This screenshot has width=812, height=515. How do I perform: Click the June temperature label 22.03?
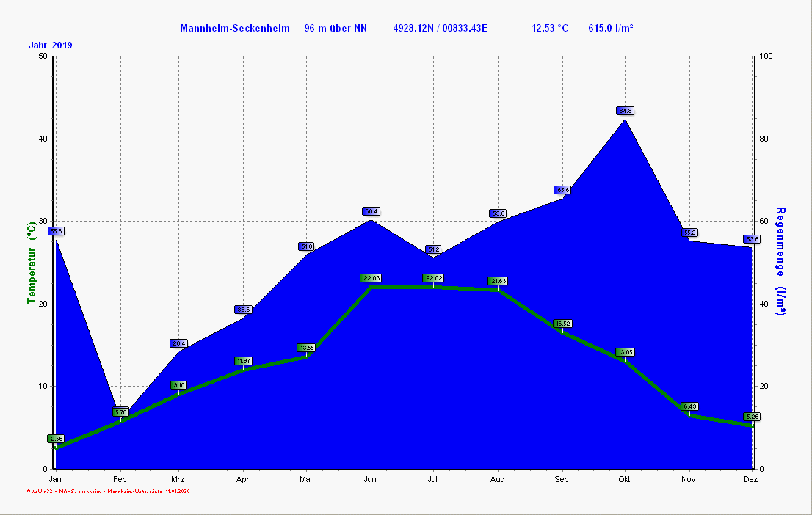(x=371, y=278)
